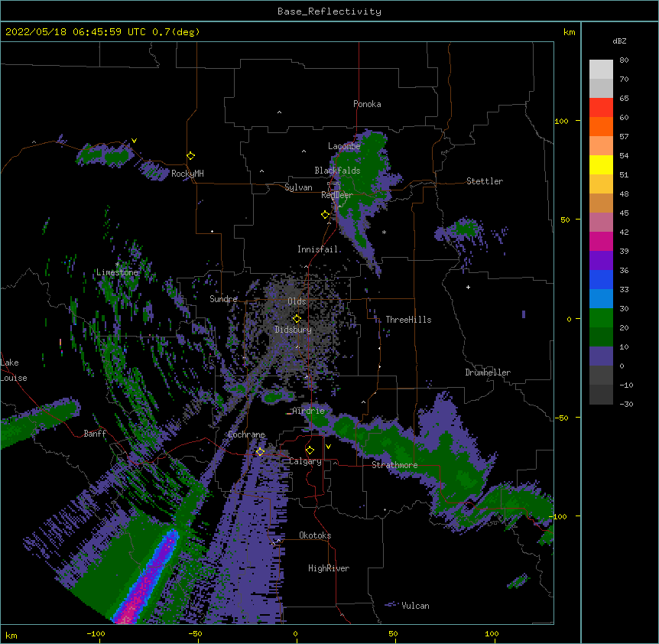Click the Limestone label

pyautogui.click(x=117, y=272)
